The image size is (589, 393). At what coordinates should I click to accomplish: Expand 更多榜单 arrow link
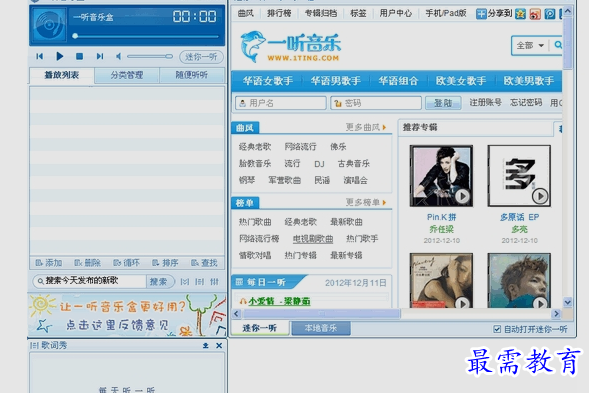[366, 203]
